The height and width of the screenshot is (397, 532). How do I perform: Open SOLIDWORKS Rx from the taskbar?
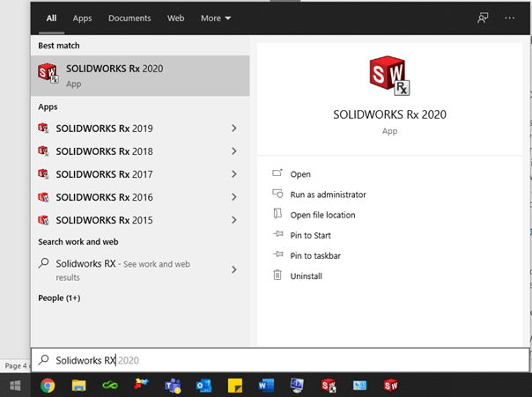[x=329, y=386]
